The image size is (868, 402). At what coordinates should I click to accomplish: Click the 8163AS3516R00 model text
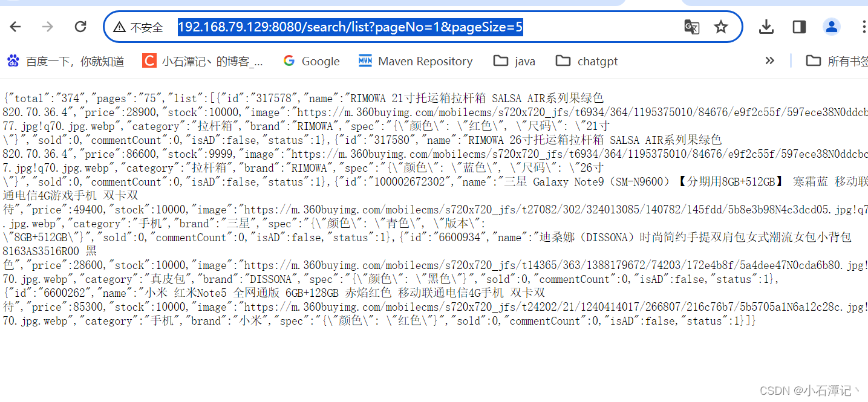click(x=42, y=251)
